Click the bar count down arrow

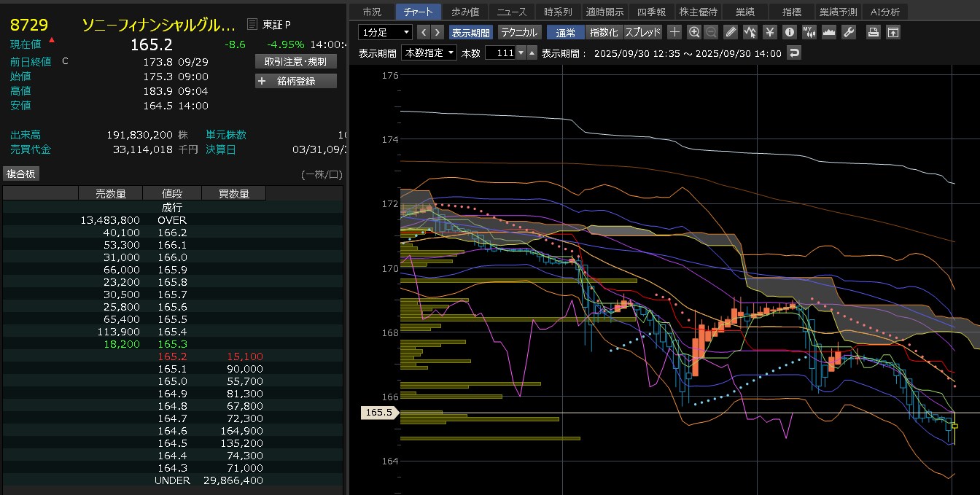pyautogui.click(x=520, y=52)
